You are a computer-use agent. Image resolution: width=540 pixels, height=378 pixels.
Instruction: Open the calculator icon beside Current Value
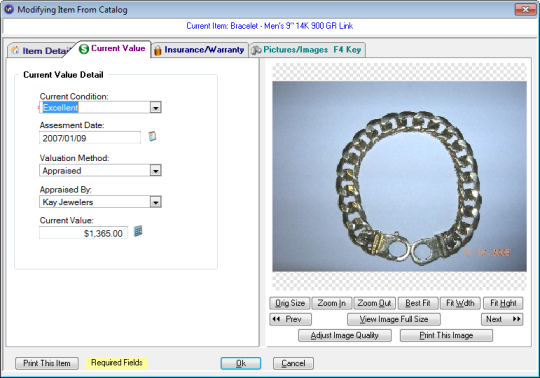[x=138, y=231]
